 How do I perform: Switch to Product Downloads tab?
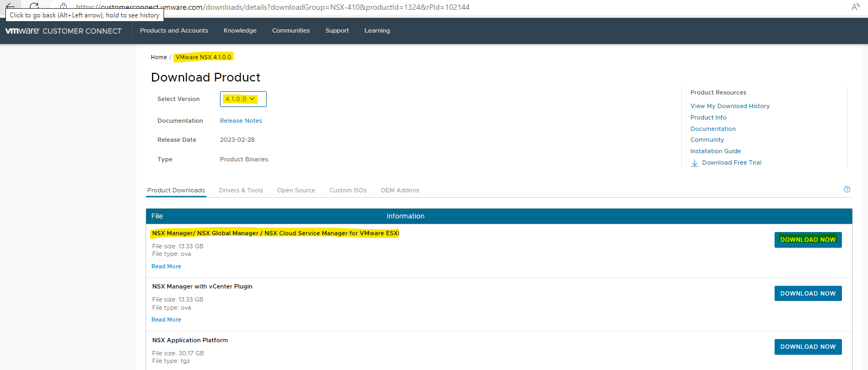pyautogui.click(x=176, y=191)
